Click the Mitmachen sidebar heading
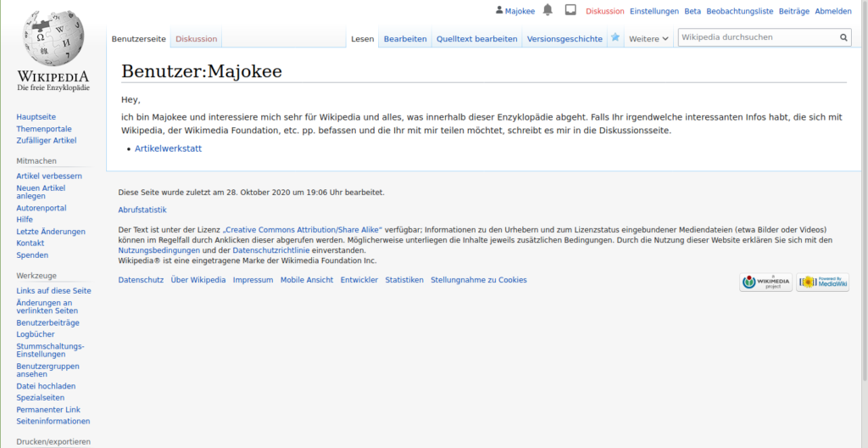868x448 pixels. [36, 161]
